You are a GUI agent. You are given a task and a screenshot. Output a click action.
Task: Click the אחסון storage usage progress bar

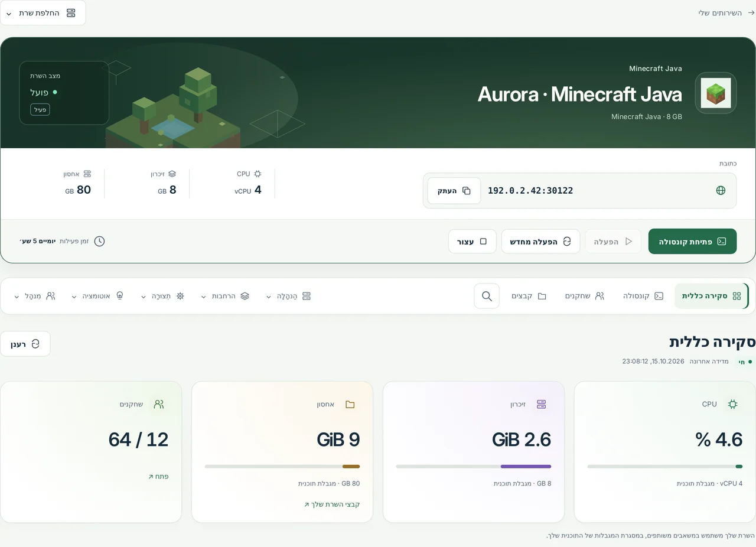(282, 467)
